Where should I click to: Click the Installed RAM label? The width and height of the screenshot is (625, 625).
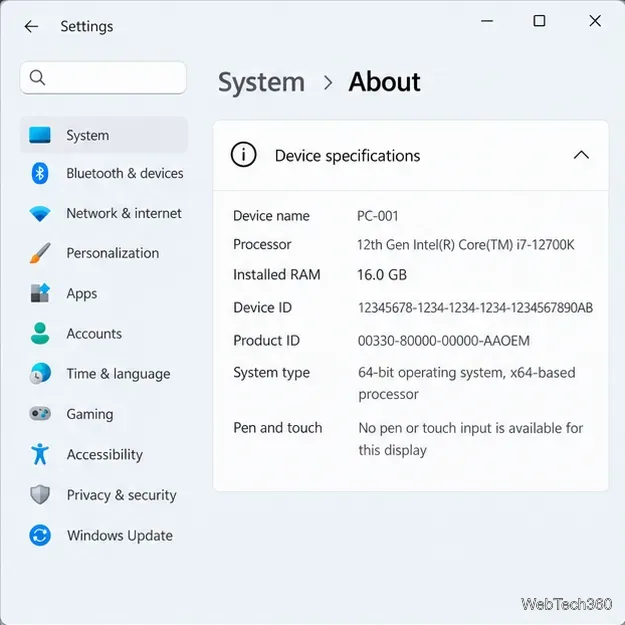(277, 275)
